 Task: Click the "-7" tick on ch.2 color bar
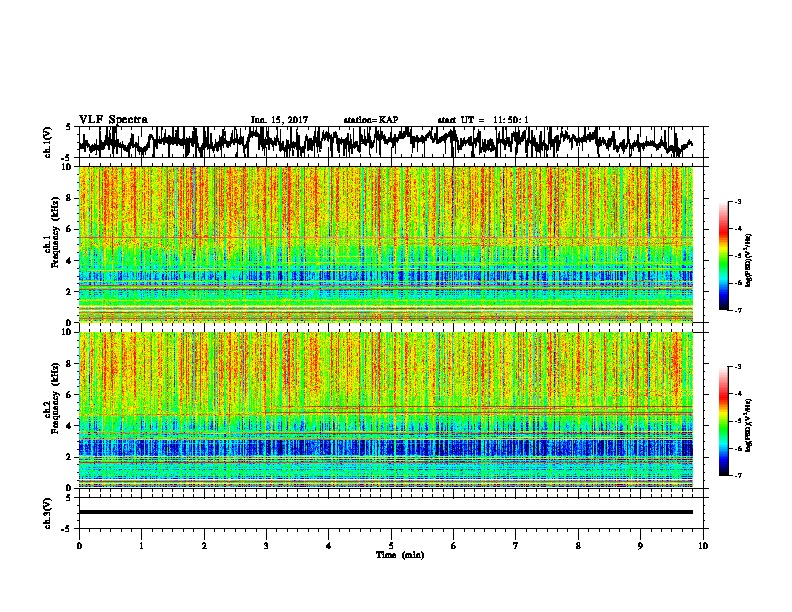click(737, 476)
